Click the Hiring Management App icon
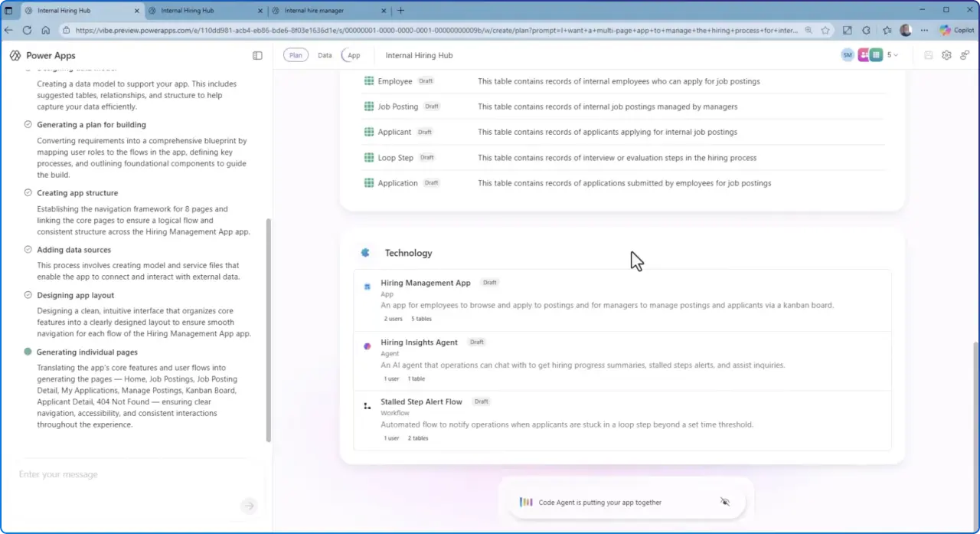The height and width of the screenshot is (534, 980). point(367,286)
